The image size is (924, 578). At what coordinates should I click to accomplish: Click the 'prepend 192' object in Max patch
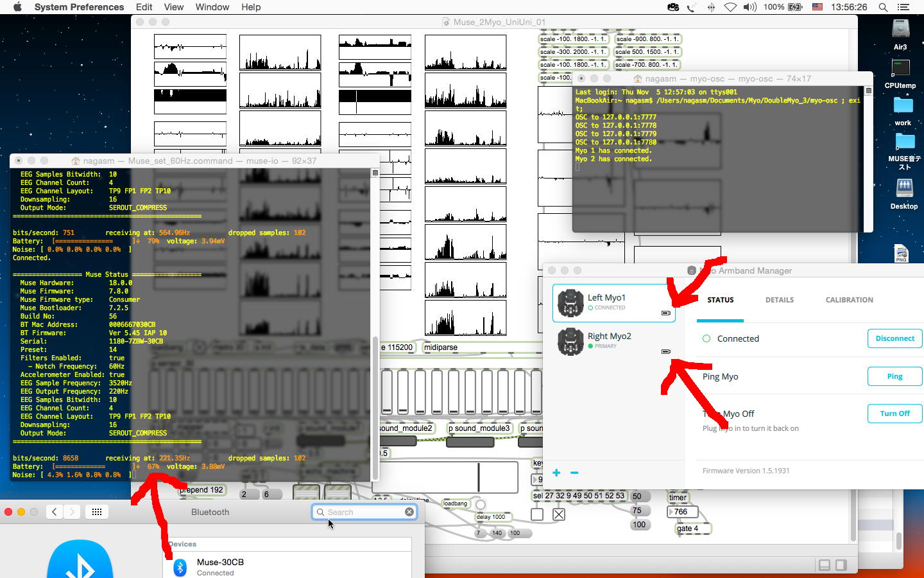click(x=201, y=490)
